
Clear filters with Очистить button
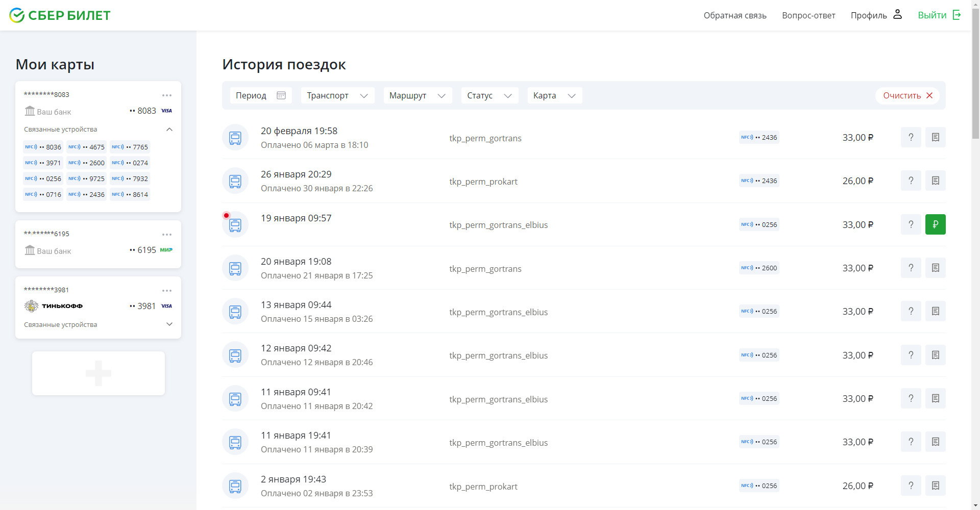[x=908, y=95]
